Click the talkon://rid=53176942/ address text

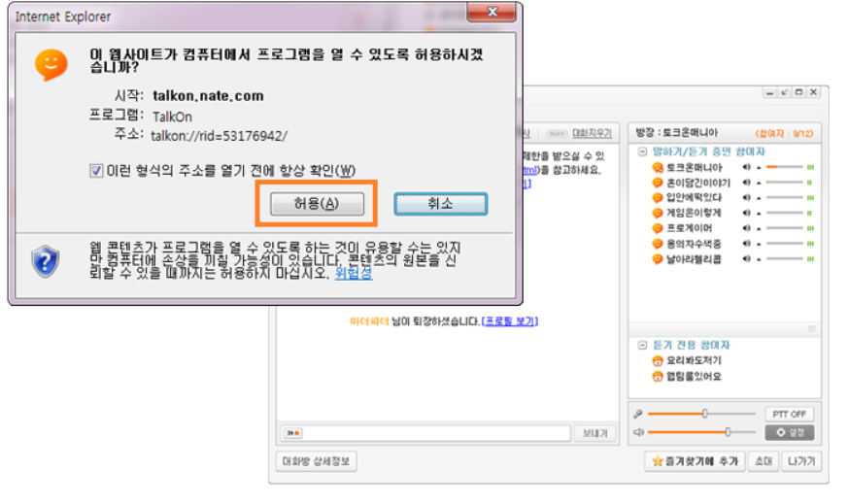220,136
